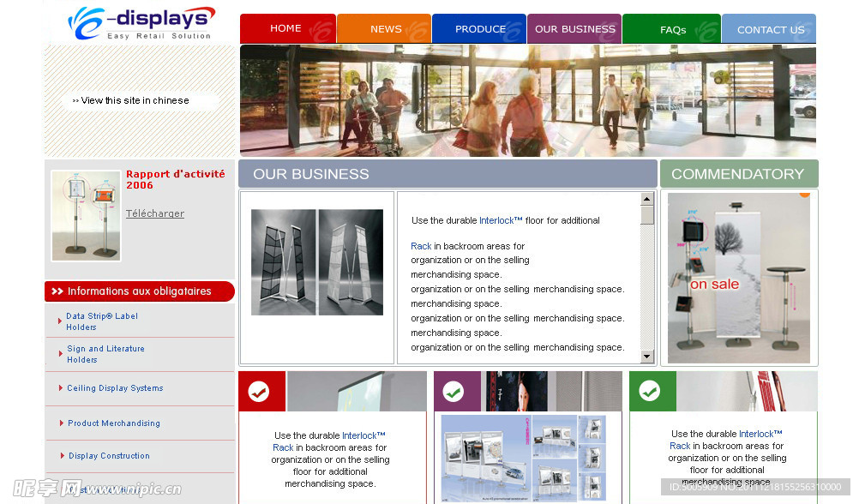Screen dimensions: 859x504
Task: Click the purple checkmark icon
Action: (x=454, y=391)
